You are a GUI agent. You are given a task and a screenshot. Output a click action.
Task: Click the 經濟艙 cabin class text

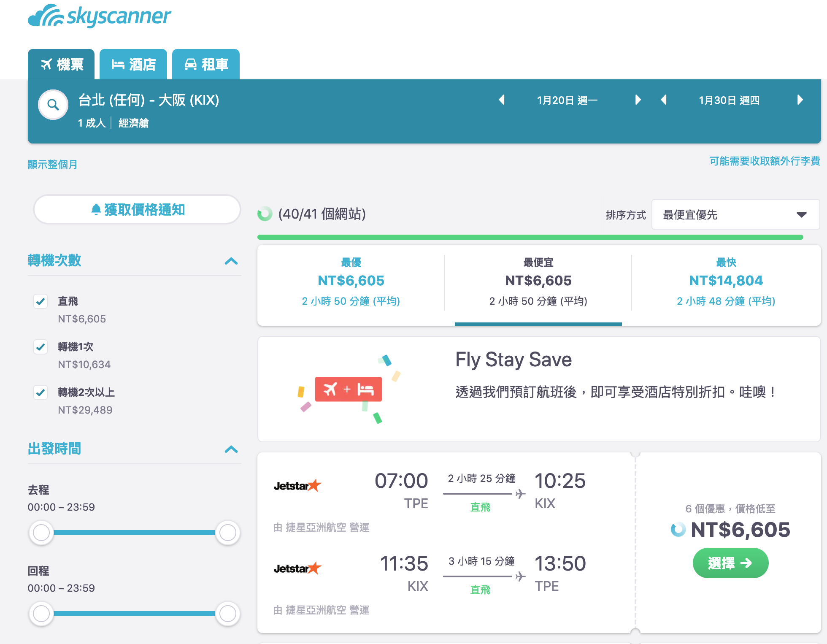pyautogui.click(x=133, y=123)
